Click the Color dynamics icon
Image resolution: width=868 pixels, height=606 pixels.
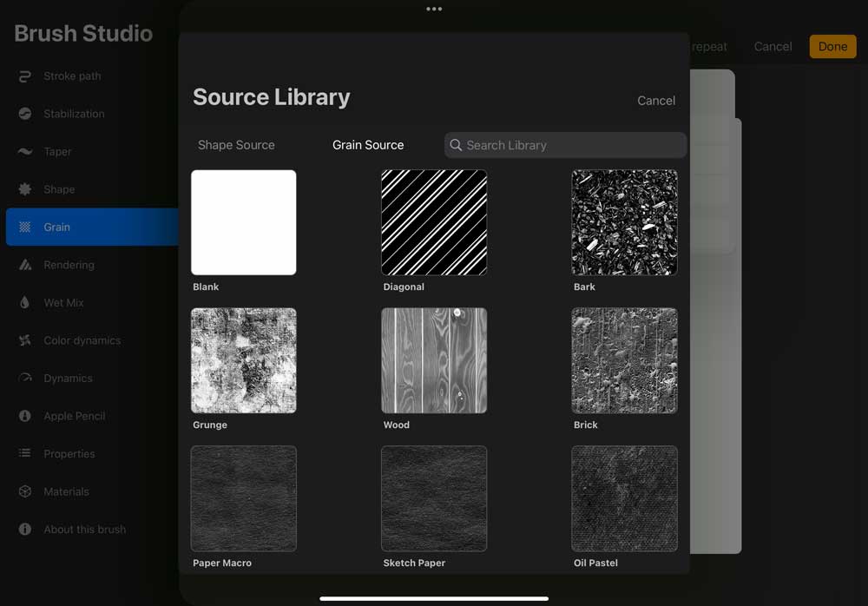(x=25, y=340)
